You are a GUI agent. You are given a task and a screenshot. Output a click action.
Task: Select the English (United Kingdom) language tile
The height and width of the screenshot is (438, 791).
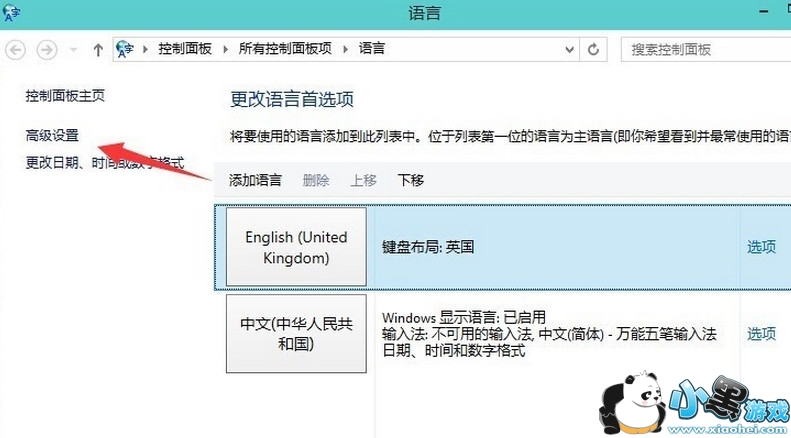pyautogui.click(x=296, y=247)
